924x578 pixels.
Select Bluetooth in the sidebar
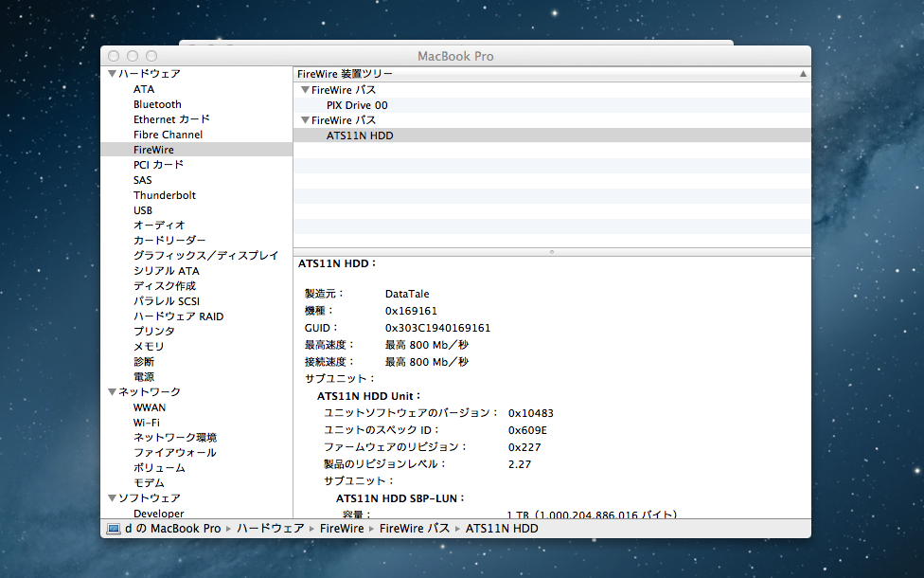pos(157,104)
